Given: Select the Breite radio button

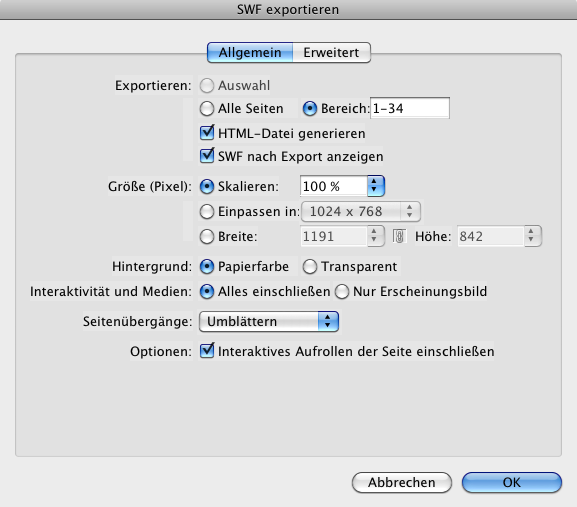Looking at the screenshot, I should click(x=207, y=237).
